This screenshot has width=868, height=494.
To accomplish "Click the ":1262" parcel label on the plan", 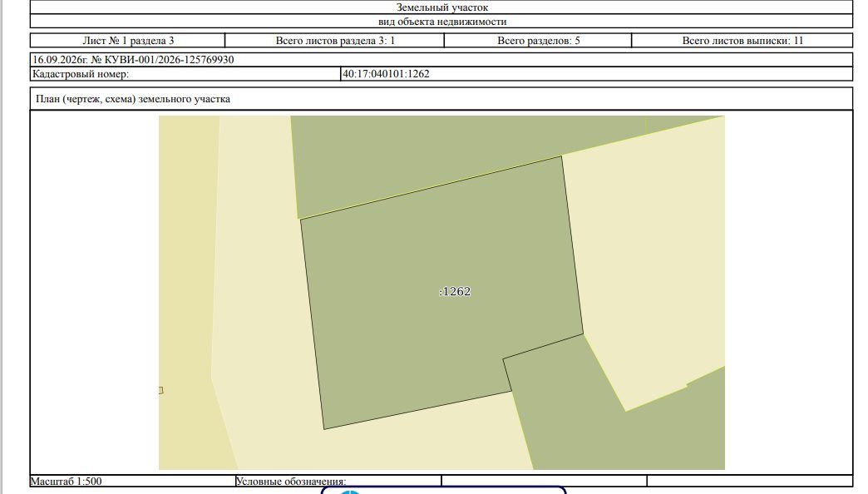I will (x=455, y=291).
